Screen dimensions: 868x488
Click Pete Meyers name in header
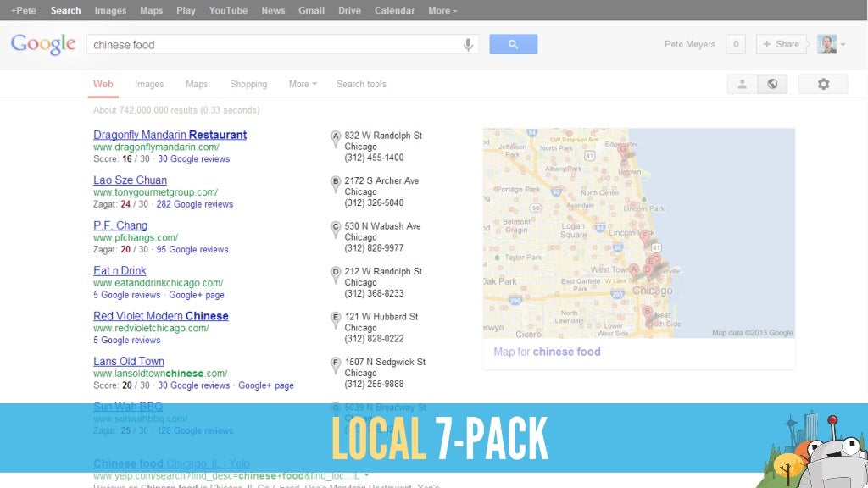click(689, 44)
